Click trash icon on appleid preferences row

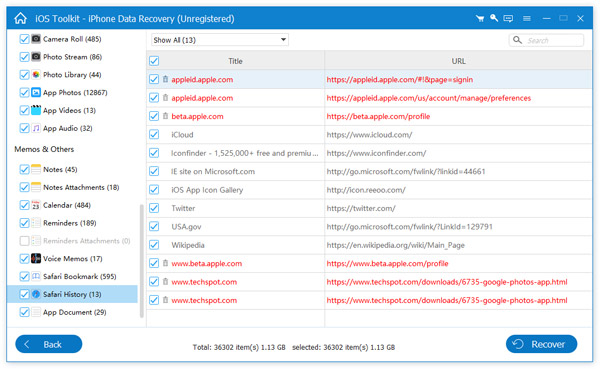165,98
